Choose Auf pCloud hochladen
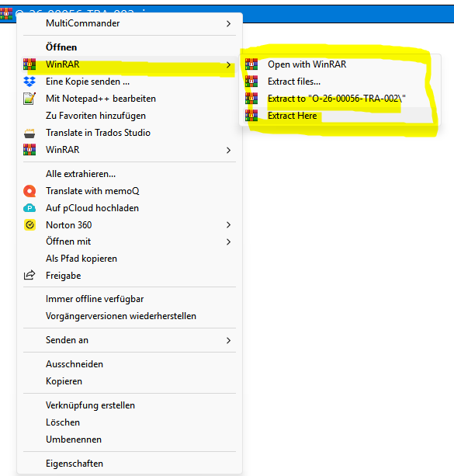The height and width of the screenshot is (476, 454). point(130,208)
